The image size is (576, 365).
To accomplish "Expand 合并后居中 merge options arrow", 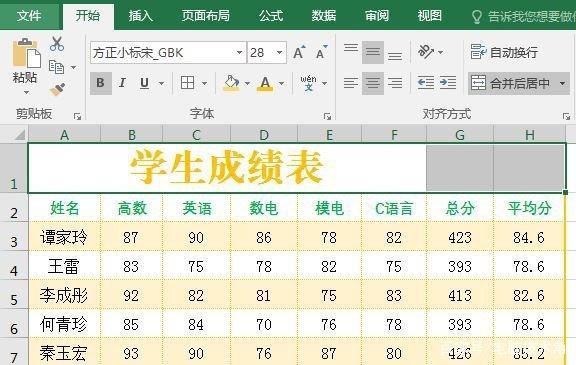I will (562, 84).
